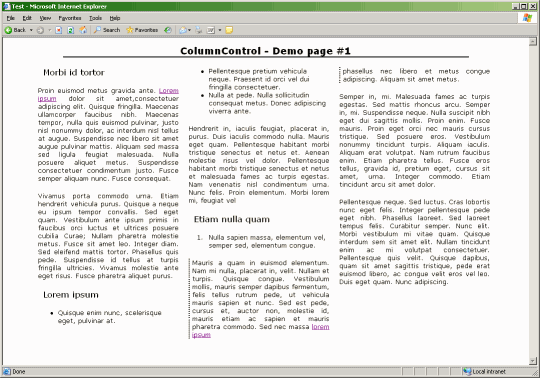Follow the "Lorem ipsum" link in first paragraph
The width and height of the screenshot is (540, 378).
pos(108,95)
